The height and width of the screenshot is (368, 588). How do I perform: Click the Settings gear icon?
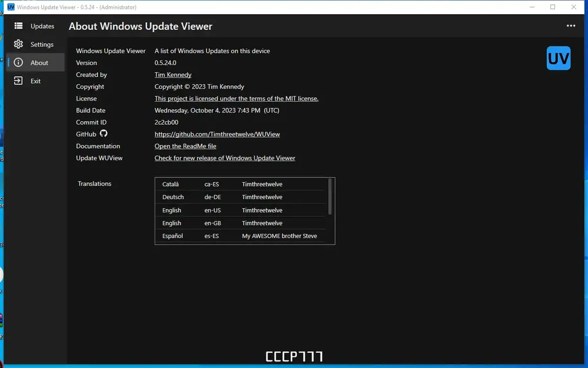click(x=18, y=44)
